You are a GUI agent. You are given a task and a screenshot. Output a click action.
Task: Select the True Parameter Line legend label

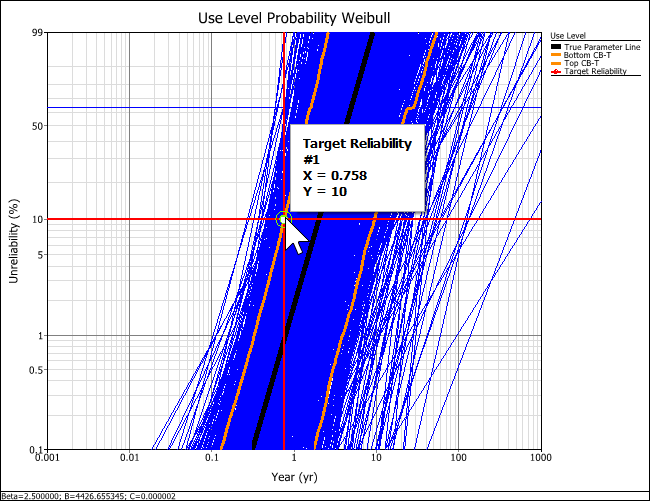click(x=602, y=47)
